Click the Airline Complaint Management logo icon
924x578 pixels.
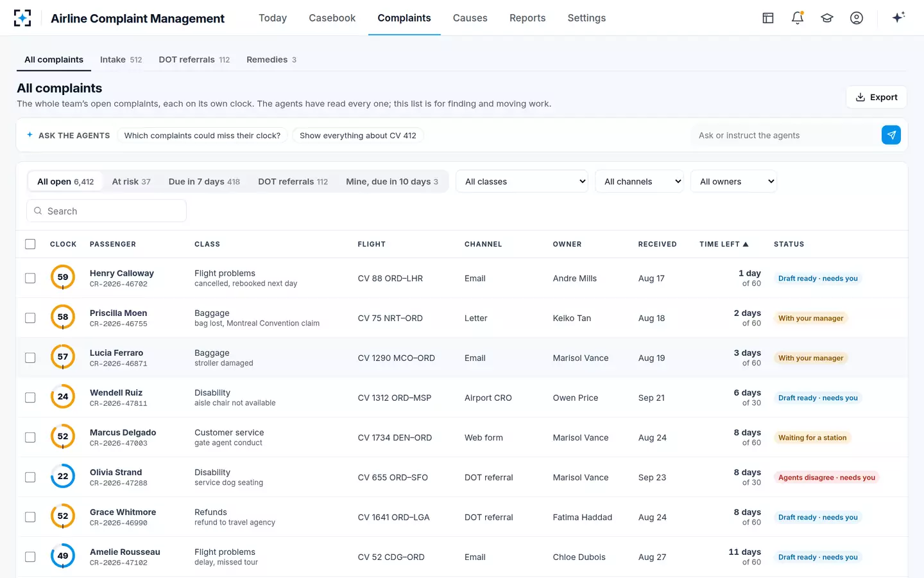(x=22, y=18)
